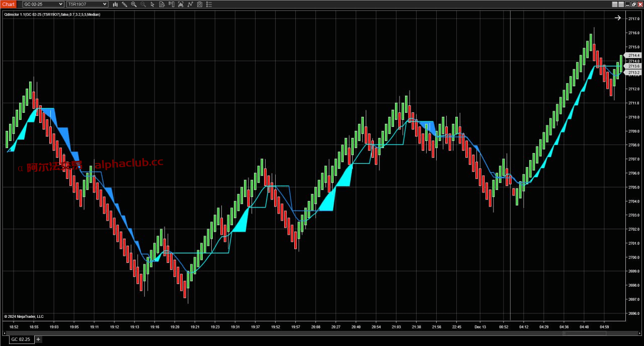The height and width of the screenshot is (346, 644).
Task: Open the Chart Trader icon
Action: 172,4
